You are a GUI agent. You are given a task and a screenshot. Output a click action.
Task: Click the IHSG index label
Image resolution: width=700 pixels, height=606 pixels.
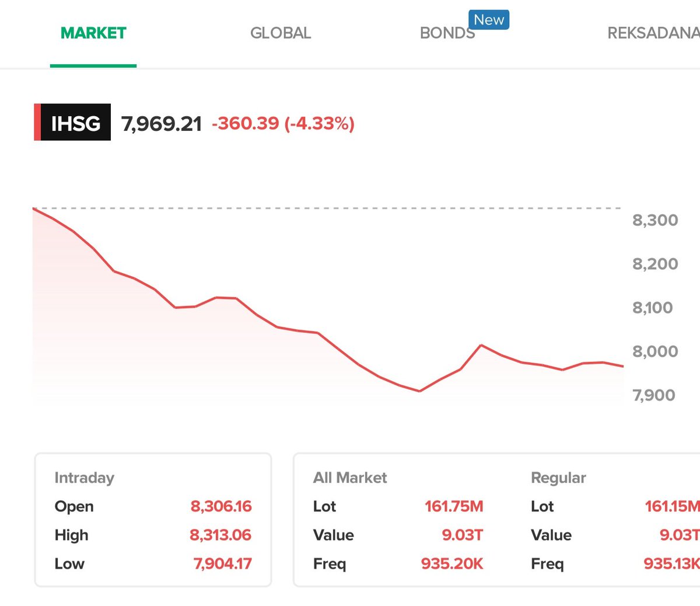[x=72, y=122]
